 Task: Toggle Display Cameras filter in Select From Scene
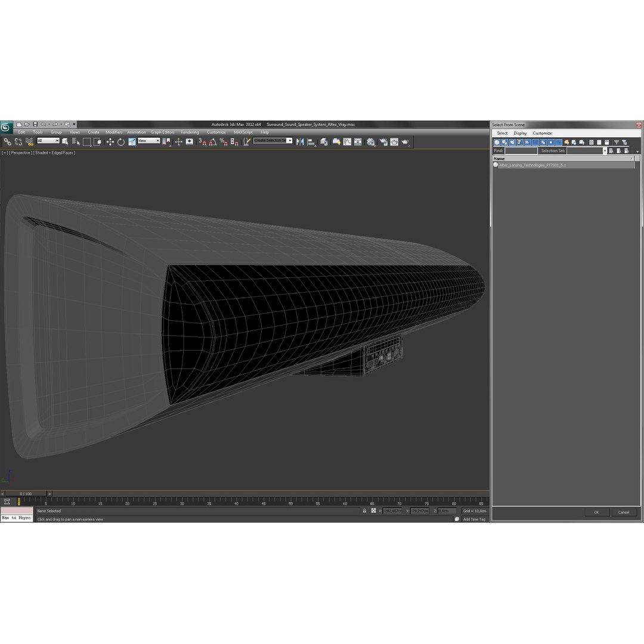pyautogui.click(x=519, y=142)
